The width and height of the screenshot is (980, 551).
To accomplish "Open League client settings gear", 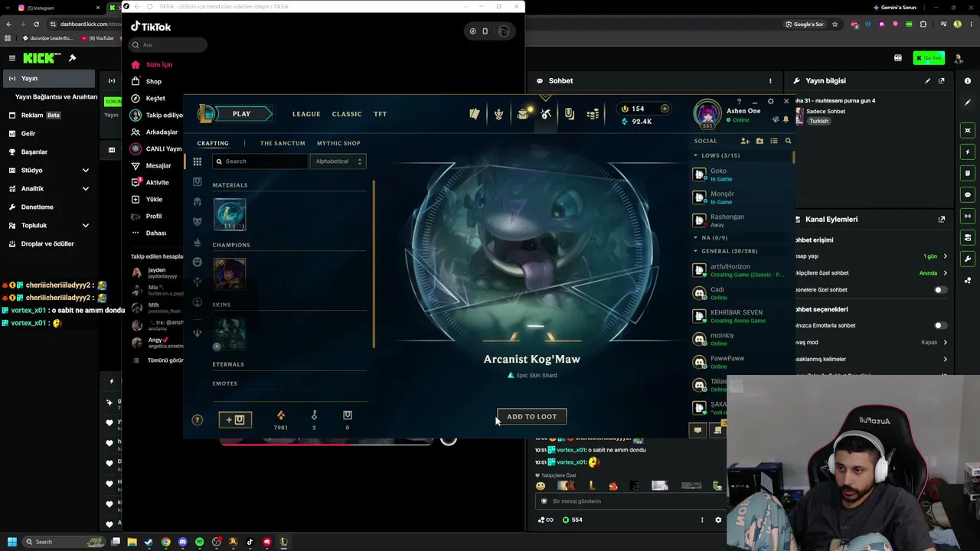I will coord(770,101).
